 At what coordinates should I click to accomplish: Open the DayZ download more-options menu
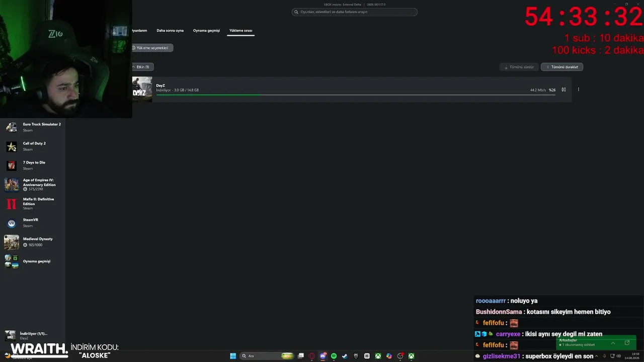[x=579, y=89]
